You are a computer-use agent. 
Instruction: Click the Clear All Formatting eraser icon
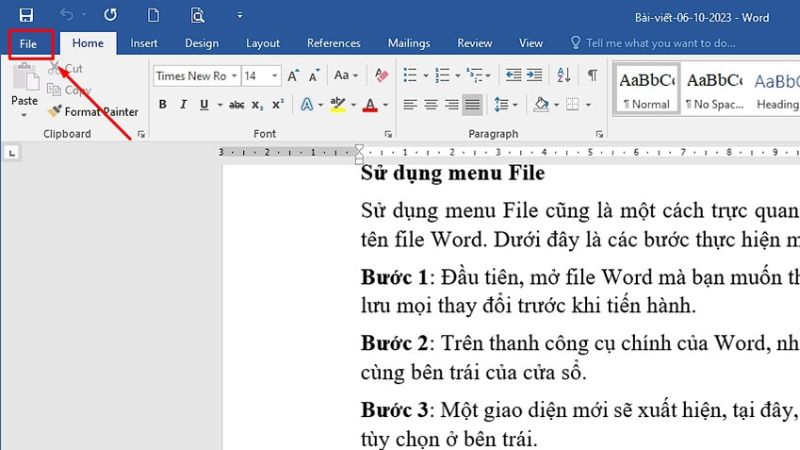380,76
